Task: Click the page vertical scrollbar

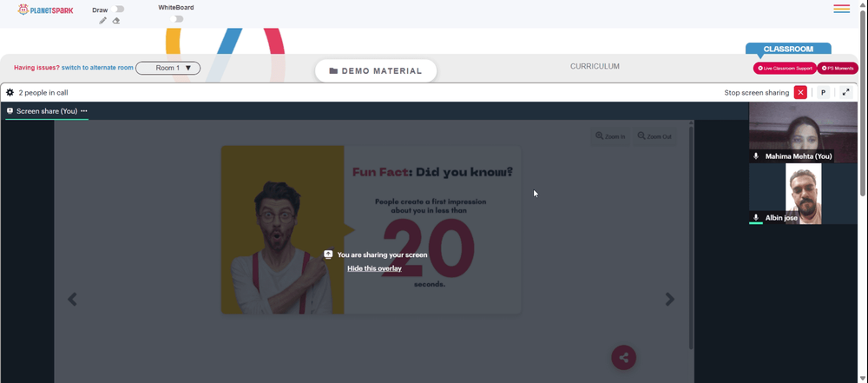Action: pos(863,103)
